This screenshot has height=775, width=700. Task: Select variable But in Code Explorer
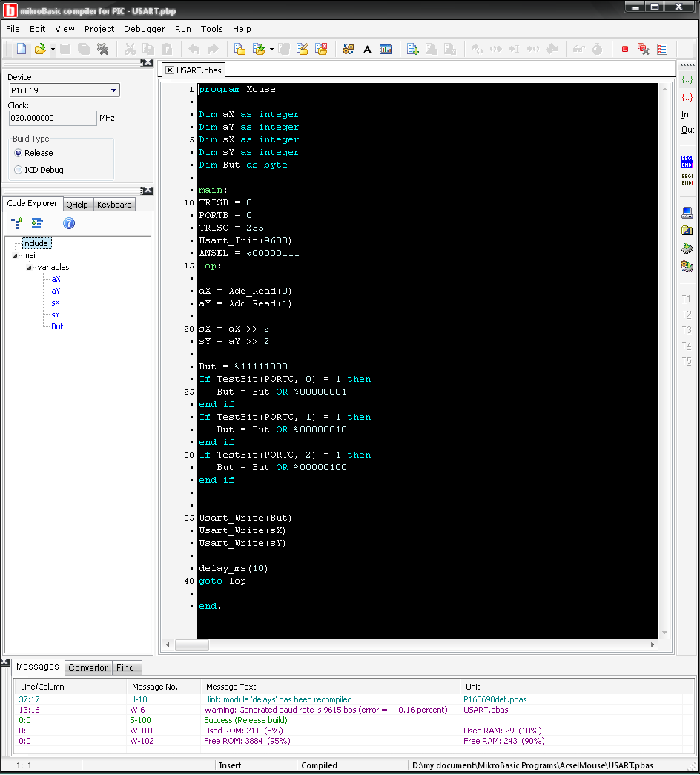pyautogui.click(x=57, y=327)
